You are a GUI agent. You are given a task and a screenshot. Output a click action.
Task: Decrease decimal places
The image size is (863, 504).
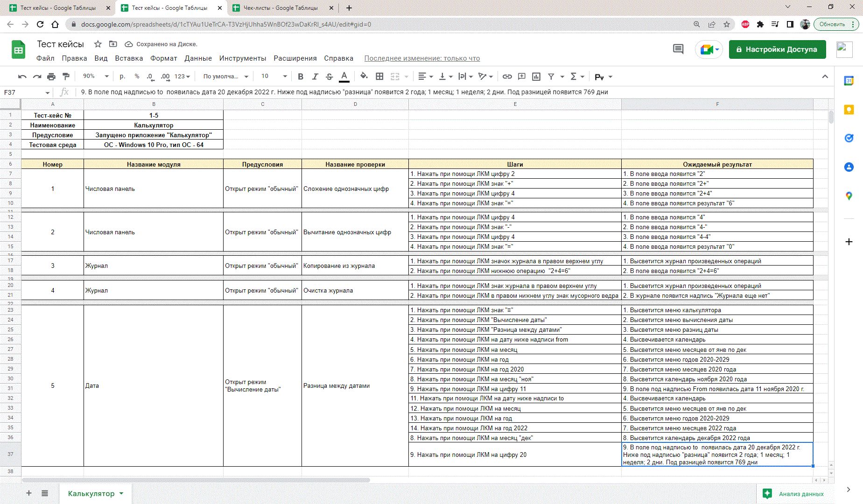150,77
